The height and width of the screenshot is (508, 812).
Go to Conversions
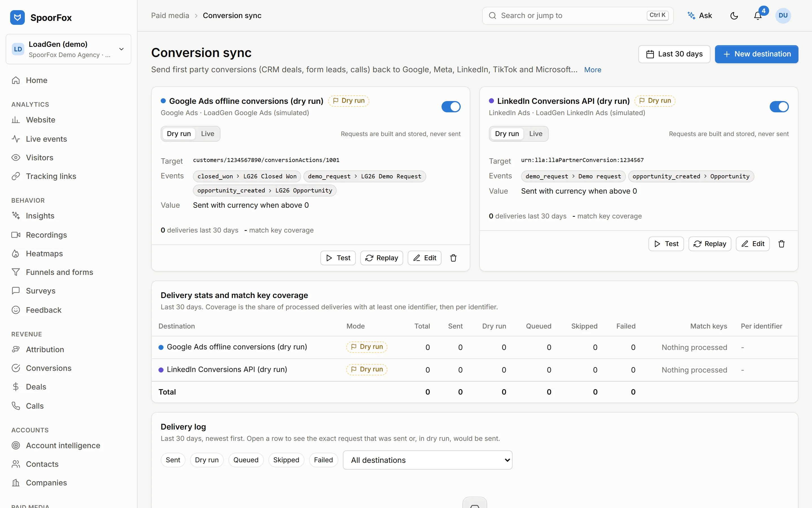pos(69,368)
